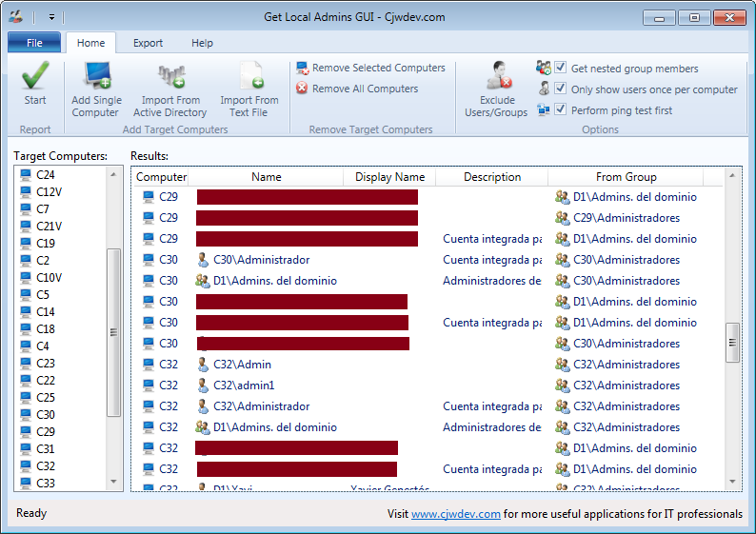The image size is (756, 534).
Task: Open the Quick Access Toolbar dropdown arrow
Action: tap(51, 17)
